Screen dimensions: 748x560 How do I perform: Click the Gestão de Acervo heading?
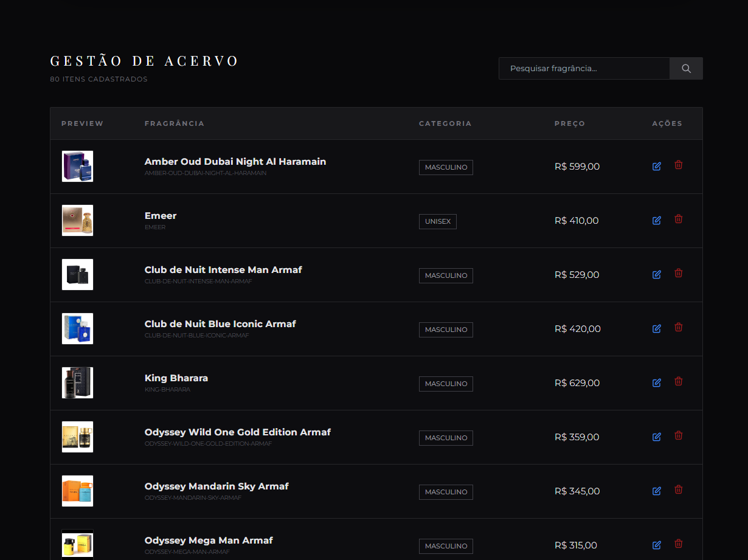[x=145, y=61]
